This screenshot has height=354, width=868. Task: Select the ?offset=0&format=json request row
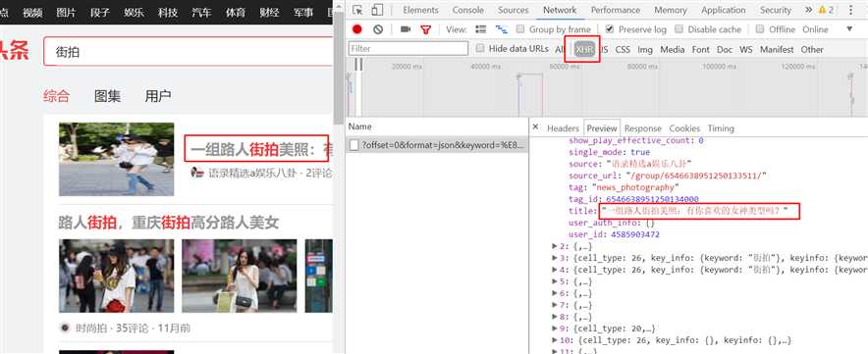436,145
